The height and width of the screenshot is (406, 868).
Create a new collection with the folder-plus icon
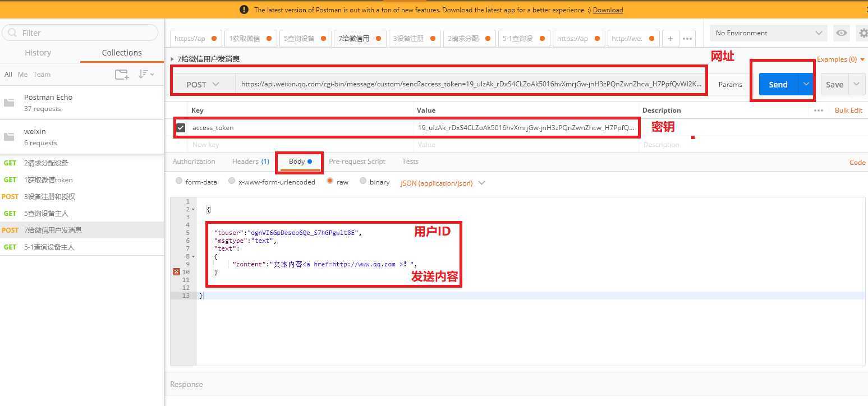pyautogui.click(x=122, y=74)
